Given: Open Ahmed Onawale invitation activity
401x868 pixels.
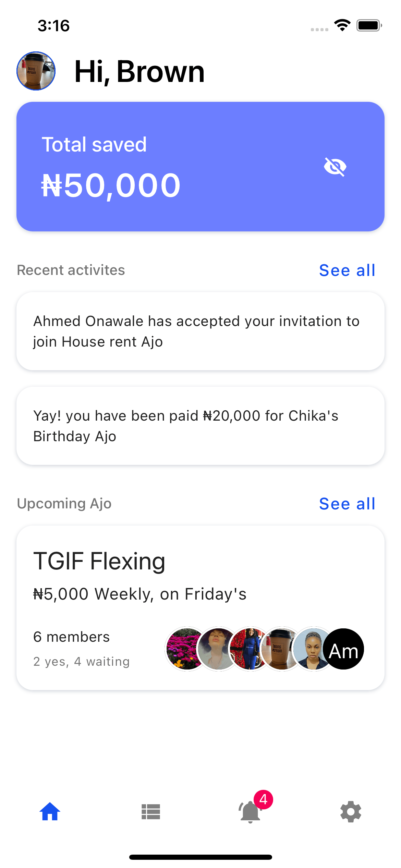Looking at the screenshot, I should point(200,331).
